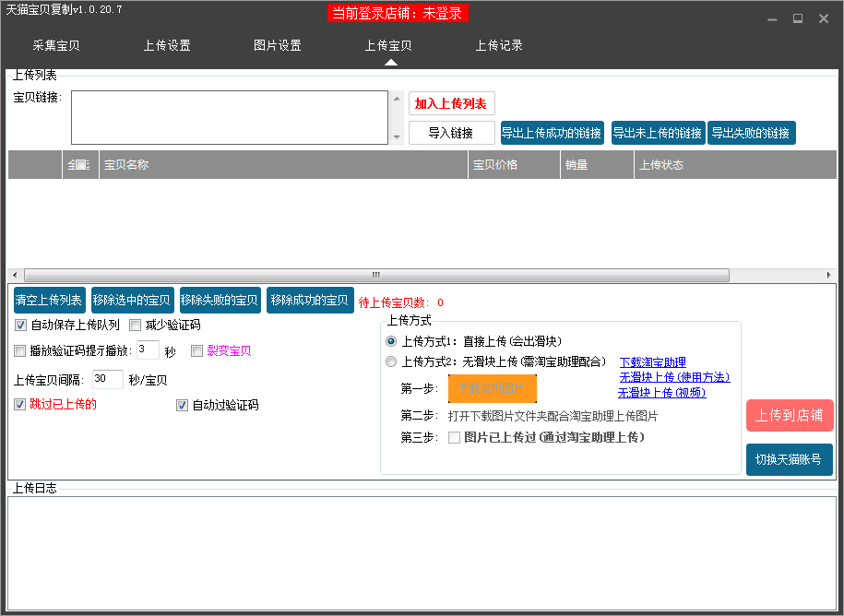Screen dimensions: 844x616
Task: Click the table's left scroll arrow
Action: (15, 276)
